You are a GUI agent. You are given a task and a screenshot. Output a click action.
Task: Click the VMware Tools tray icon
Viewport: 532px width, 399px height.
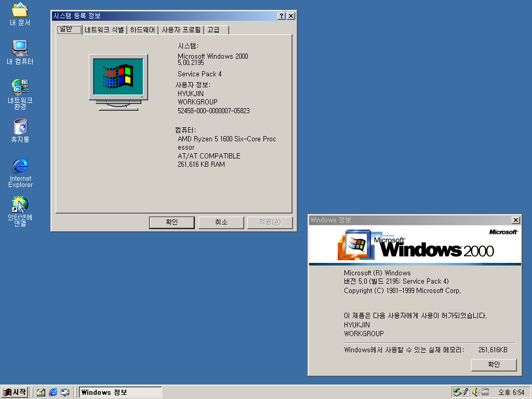[x=485, y=392]
